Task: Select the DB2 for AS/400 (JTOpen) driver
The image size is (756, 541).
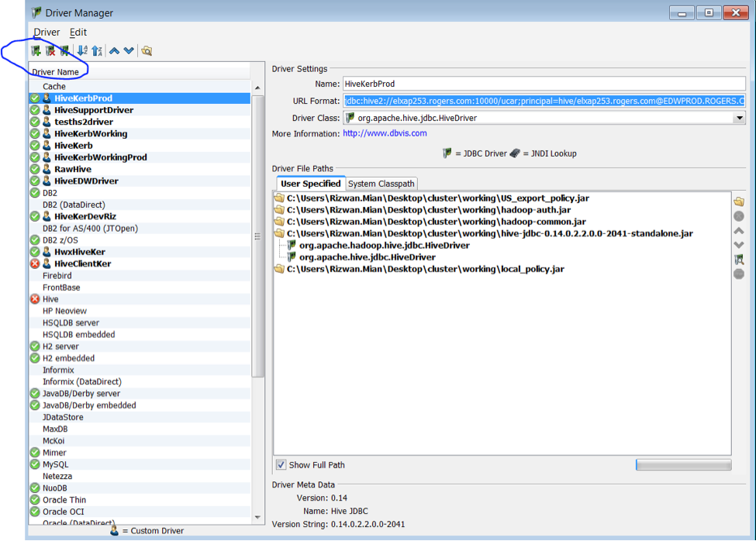Action: pos(140,229)
